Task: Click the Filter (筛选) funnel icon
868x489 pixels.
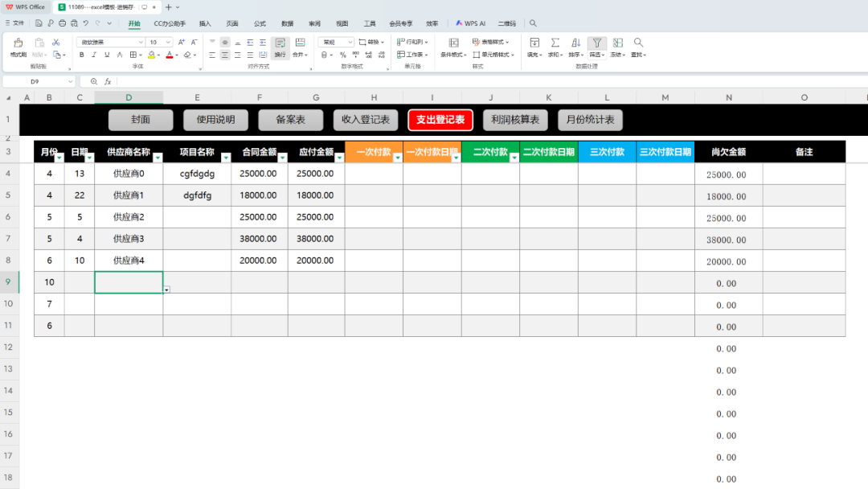Action: tap(596, 43)
